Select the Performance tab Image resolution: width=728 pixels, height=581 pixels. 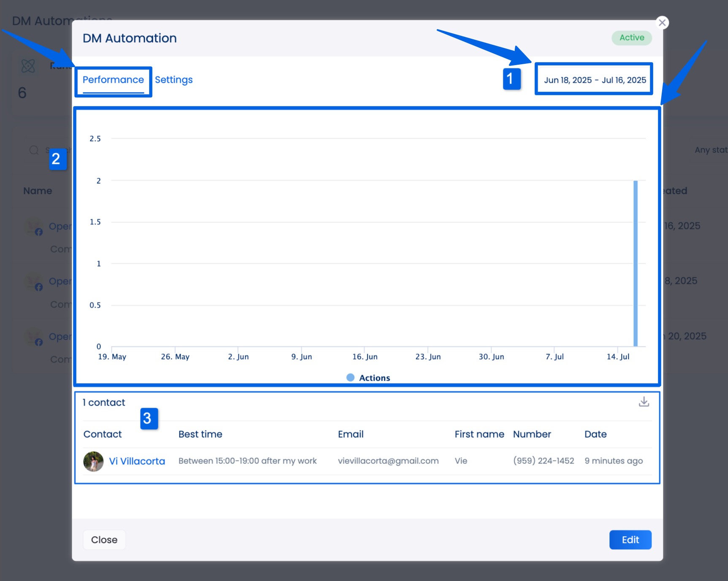click(113, 79)
